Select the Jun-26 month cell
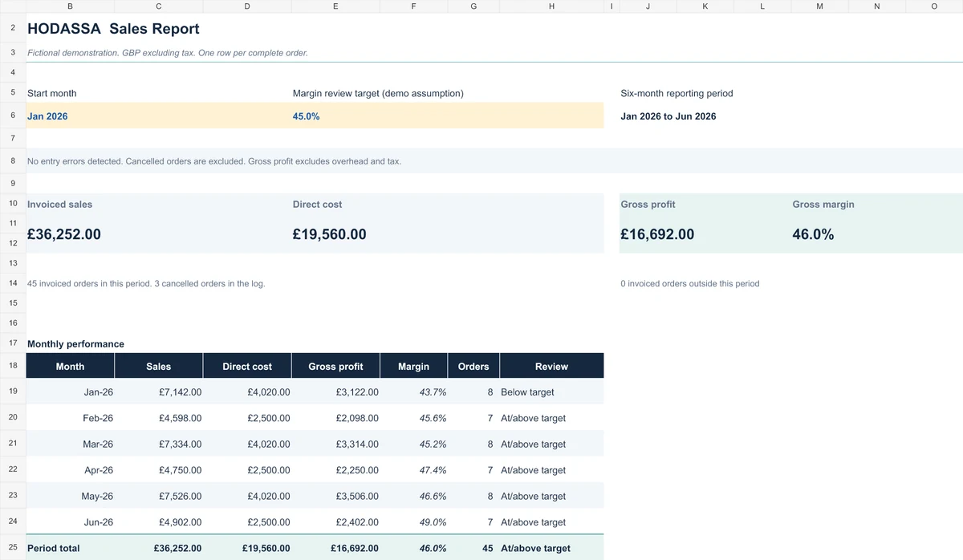The width and height of the screenshot is (963, 560). click(x=71, y=521)
